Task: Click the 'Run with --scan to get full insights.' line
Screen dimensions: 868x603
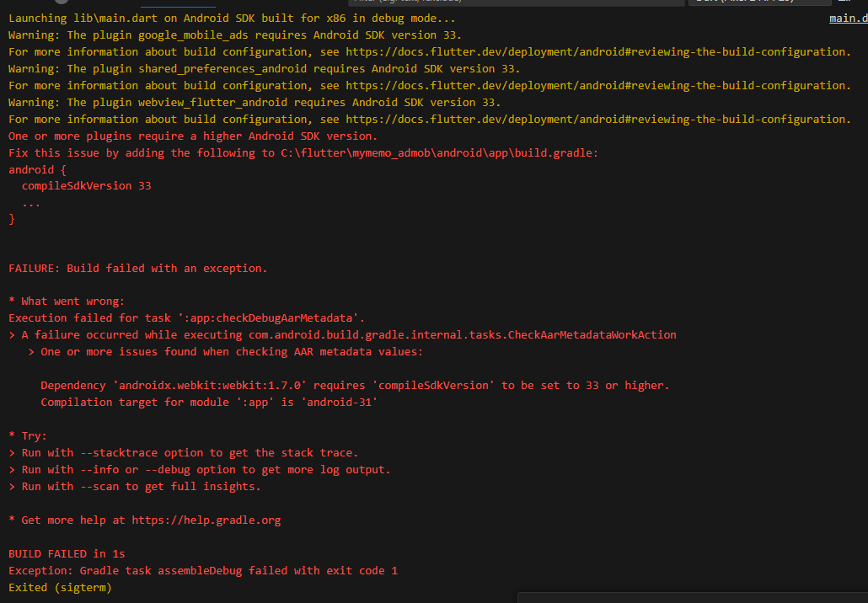Action: tap(135, 487)
